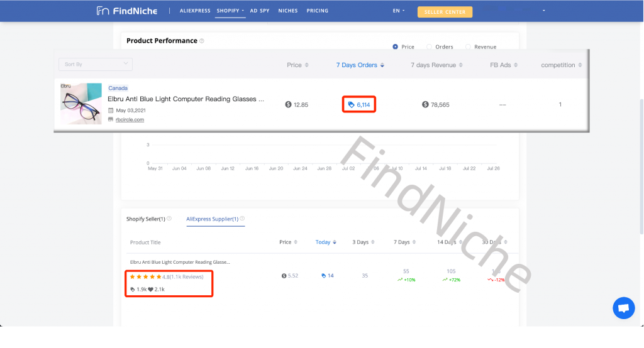The image size is (644, 348).
Task: Sort supplier table by Price arrows
Action: (296, 242)
